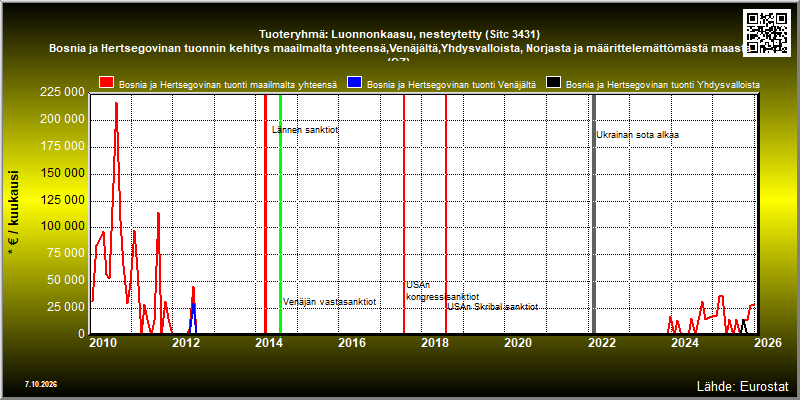800x400 pixels.
Task: Click the QR code in the corner
Action: click(x=768, y=32)
